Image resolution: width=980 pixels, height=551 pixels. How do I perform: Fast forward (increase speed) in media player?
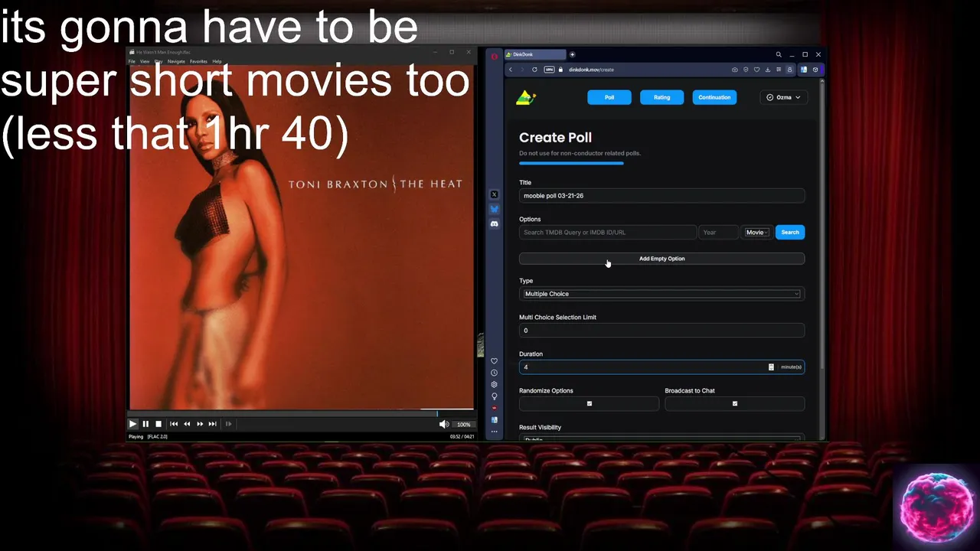[200, 424]
